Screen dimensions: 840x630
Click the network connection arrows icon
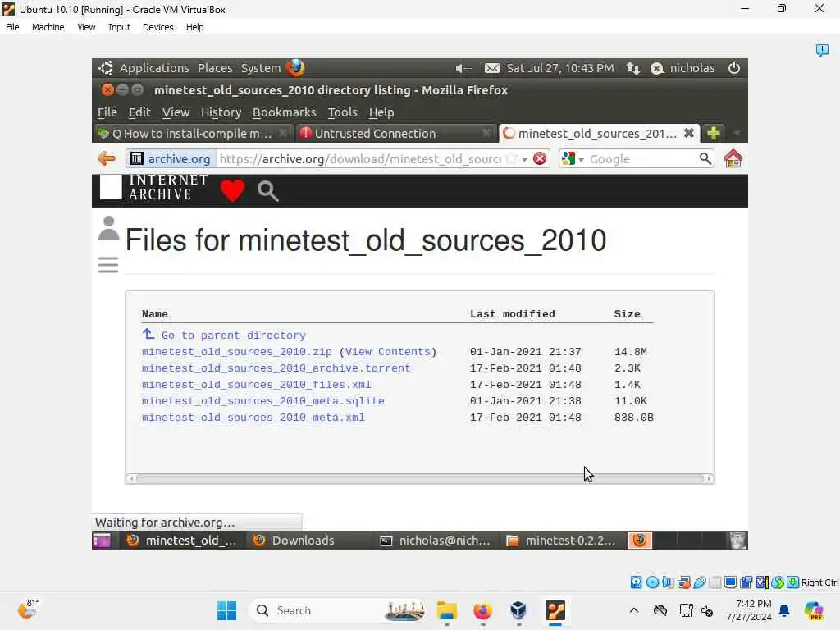(633, 68)
